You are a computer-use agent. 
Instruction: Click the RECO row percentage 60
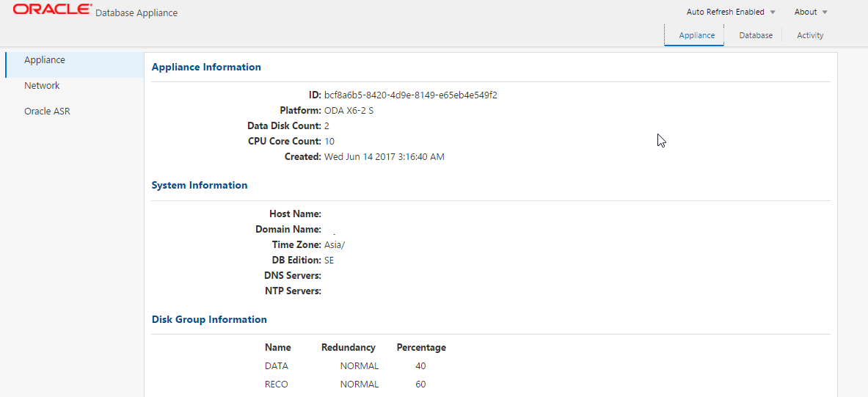click(420, 385)
